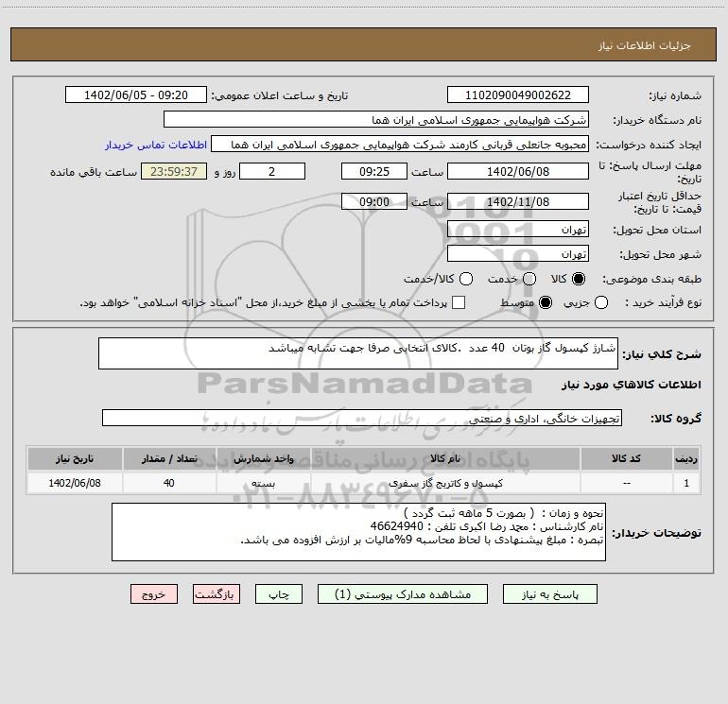The height and width of the screenshot is (704, 728).
Task: Click the table date cell 1402/06/08
Action: [x=75, y=483]
